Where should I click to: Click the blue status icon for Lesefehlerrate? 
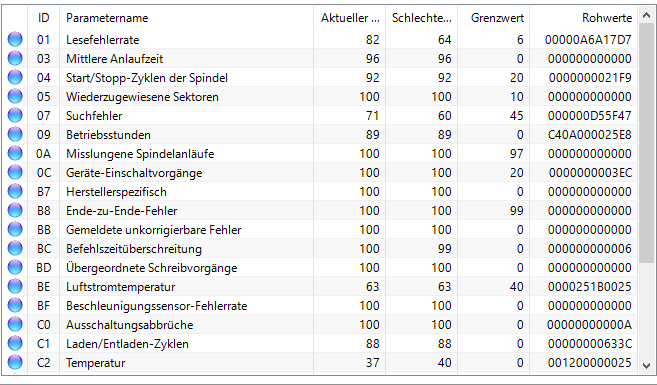click(15, 39)
